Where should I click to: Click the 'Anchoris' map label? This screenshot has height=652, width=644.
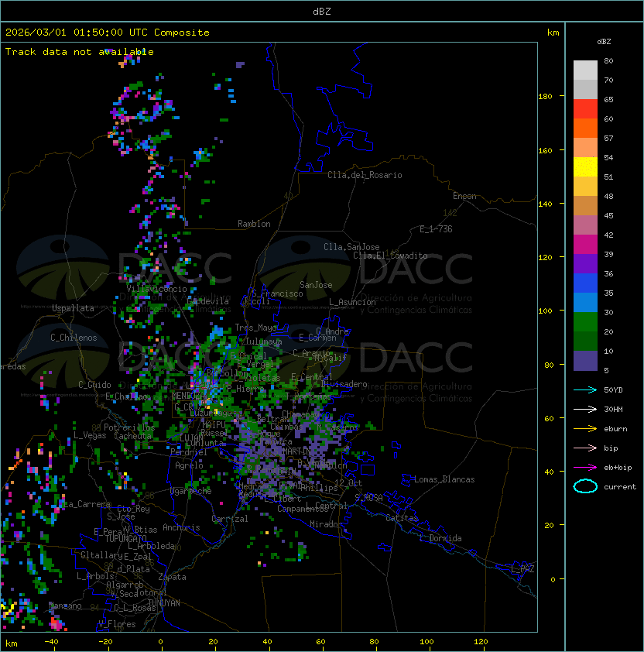click(181, 527)
